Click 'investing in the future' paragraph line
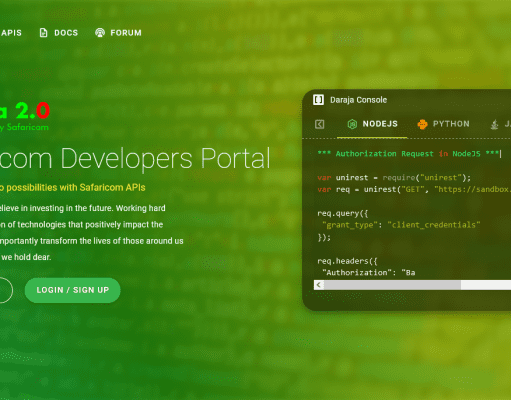Screen dimensions: 511x400 pyautogui.click(x=83, y=208)
